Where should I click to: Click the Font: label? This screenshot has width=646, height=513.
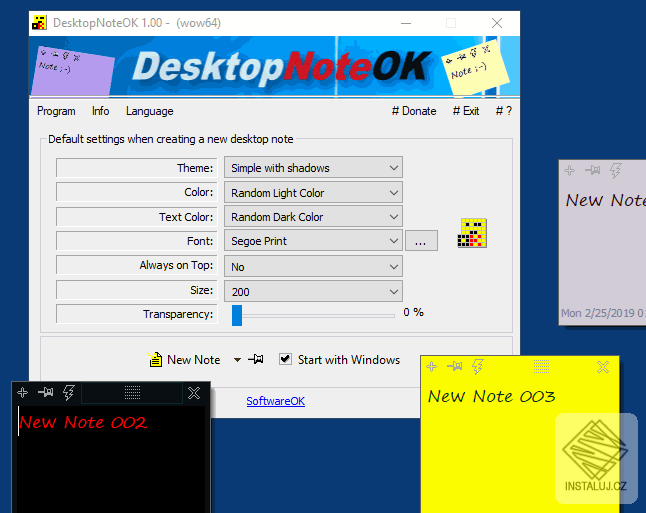pyautogui.click(x=200, y=241)
